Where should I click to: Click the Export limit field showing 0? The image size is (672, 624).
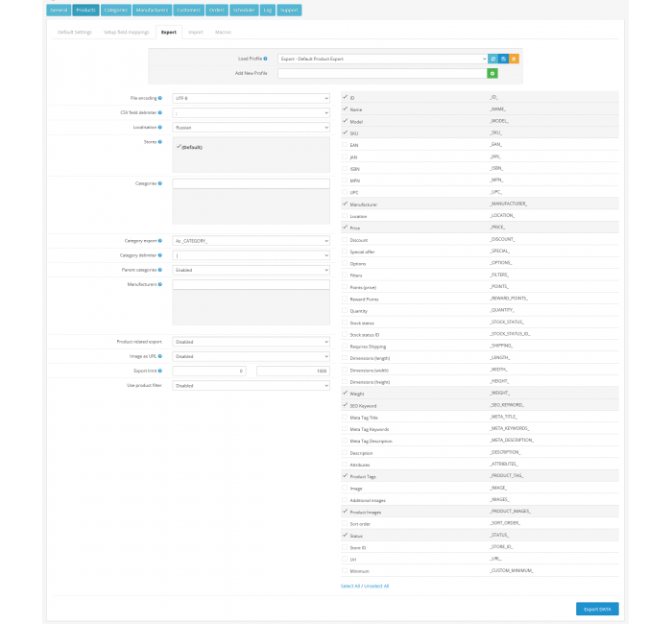tap(209, 372)
